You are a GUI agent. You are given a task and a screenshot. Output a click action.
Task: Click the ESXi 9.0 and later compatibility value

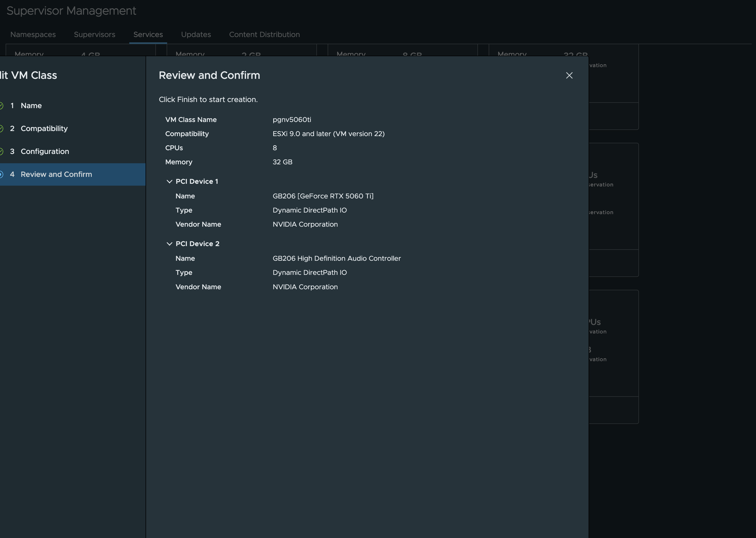(x=329, y=134)
